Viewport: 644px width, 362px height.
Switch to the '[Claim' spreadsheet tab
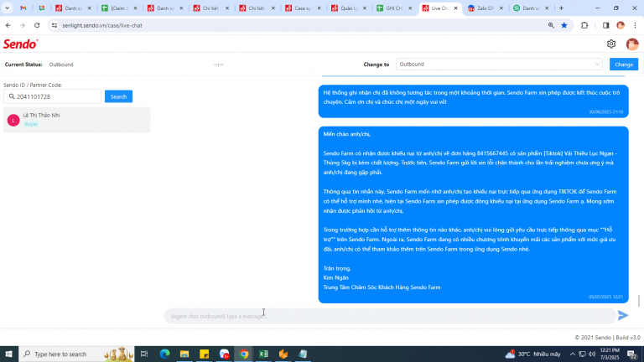click(x=120, y=8)
